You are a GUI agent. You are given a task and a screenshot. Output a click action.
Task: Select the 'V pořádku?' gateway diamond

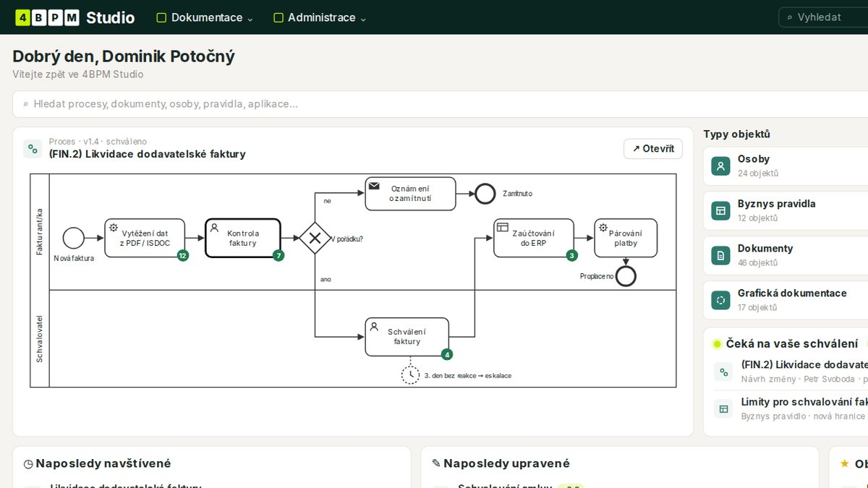pos(315,238)
